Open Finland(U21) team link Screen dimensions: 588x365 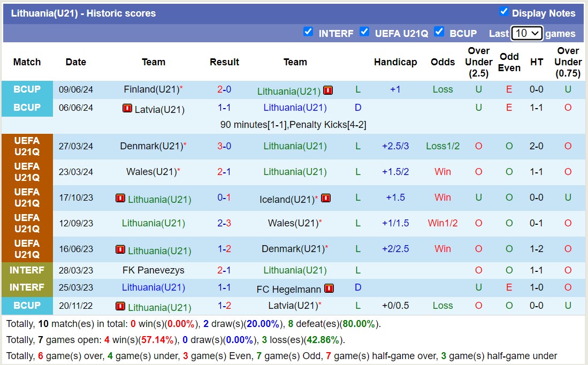(x=151, y=89)
